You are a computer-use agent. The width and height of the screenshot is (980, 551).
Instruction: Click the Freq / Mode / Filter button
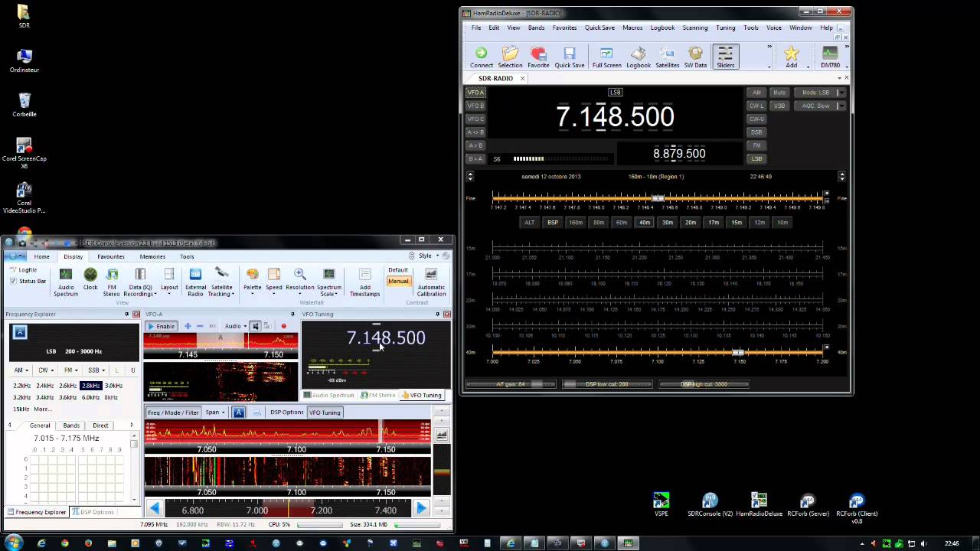[x=173, y=412]
